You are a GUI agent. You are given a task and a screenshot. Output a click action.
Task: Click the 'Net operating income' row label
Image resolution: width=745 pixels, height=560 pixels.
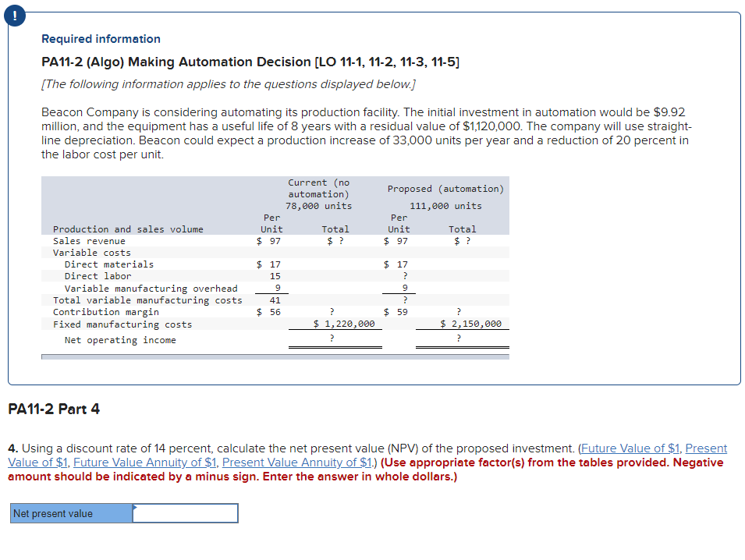click(120, 341)
